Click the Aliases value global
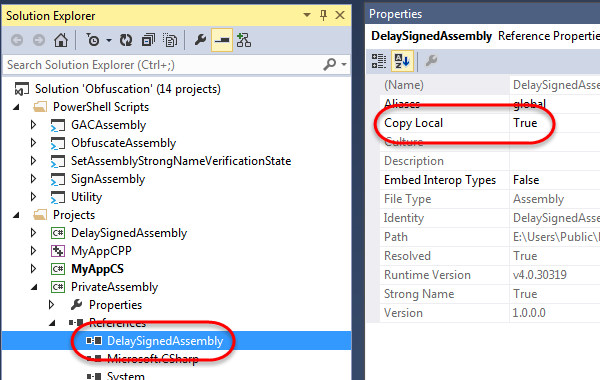Image resolution: width=600 pixels, height=380 pixels. (530, 104)
